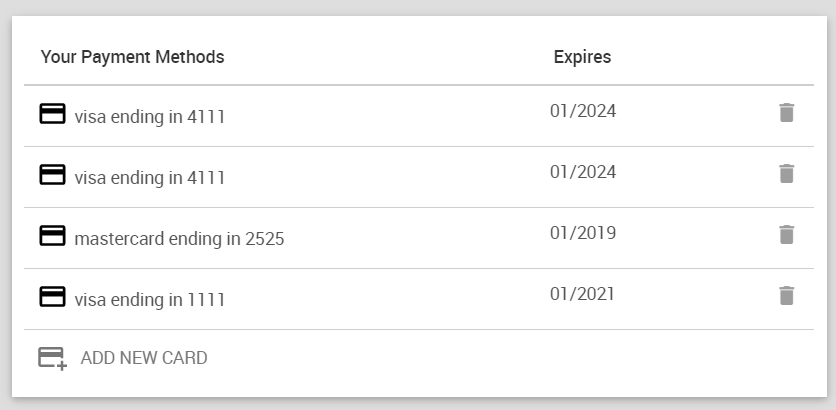Select the visa ending in 1111 label
The image size is (836, 410).
pyautogui.click(x=150, y=300)
